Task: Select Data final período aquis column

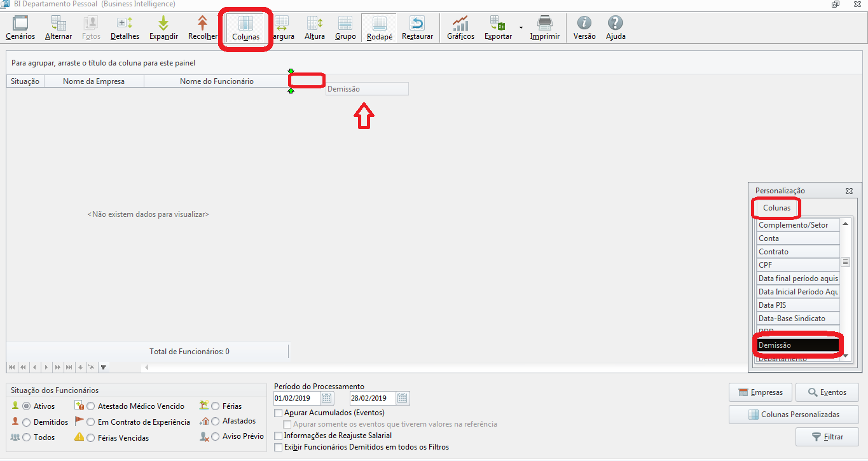Action: (x=798, y=279)
